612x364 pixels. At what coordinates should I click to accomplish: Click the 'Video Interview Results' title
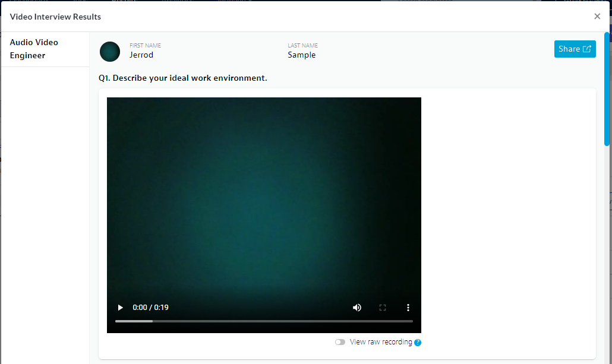click(55, 17)
